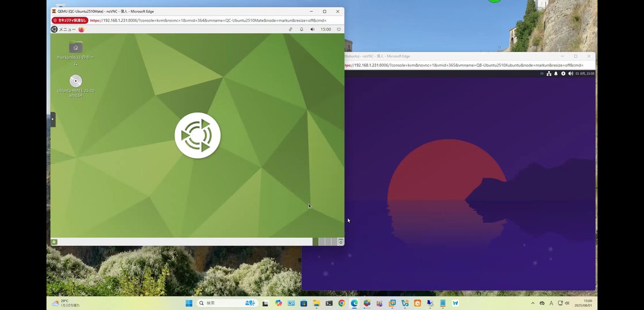Click the JA keyboard layout indicator in Xubuntu
The height and width of the screenshot is (310, 644).
pos(542,73)
